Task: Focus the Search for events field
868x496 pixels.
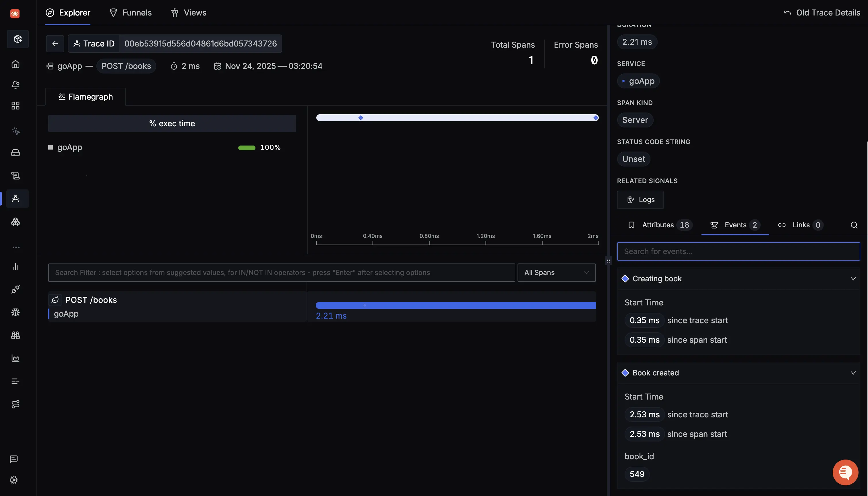Action: (x=738, y=251)
